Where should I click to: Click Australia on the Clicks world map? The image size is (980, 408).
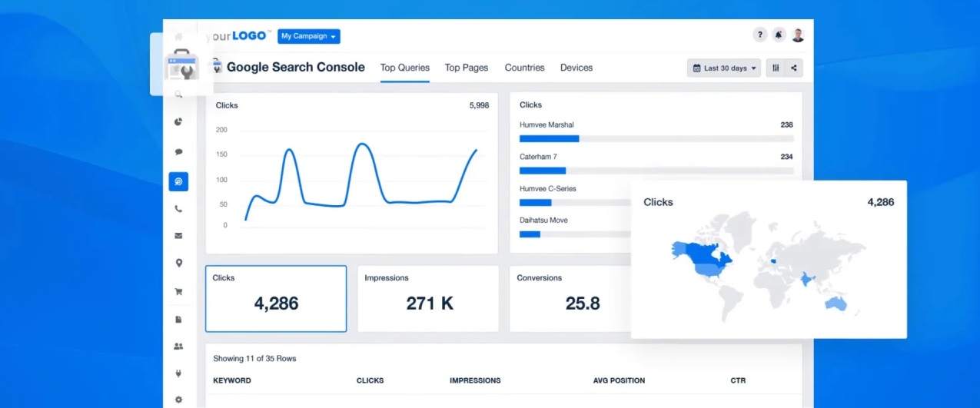click(835, 304)
